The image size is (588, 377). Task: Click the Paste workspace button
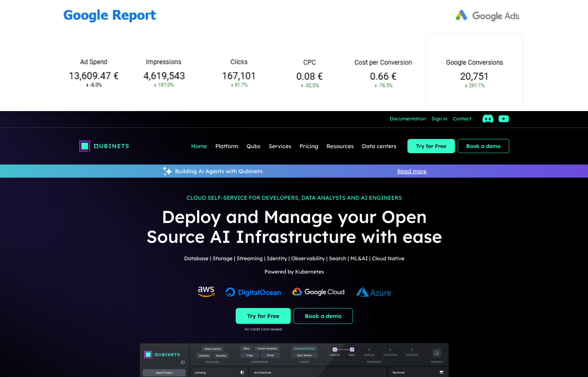[270, 355]
